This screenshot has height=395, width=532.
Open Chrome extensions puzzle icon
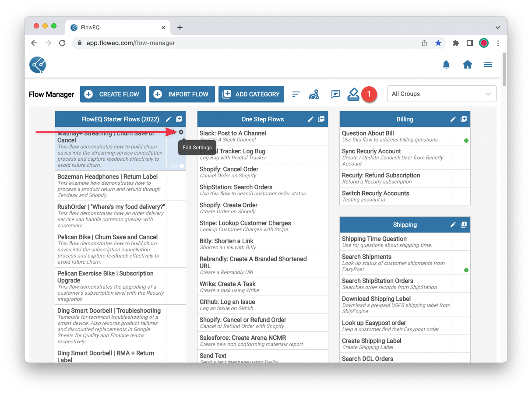456,43
